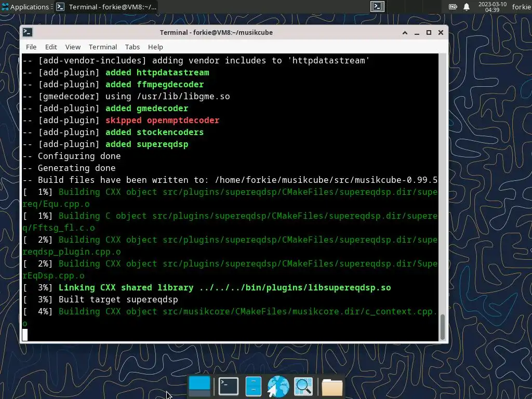Open the Tabs menu
Image resolution: width=532 pixels, height=399 pixels.
(x=132, y=47)
